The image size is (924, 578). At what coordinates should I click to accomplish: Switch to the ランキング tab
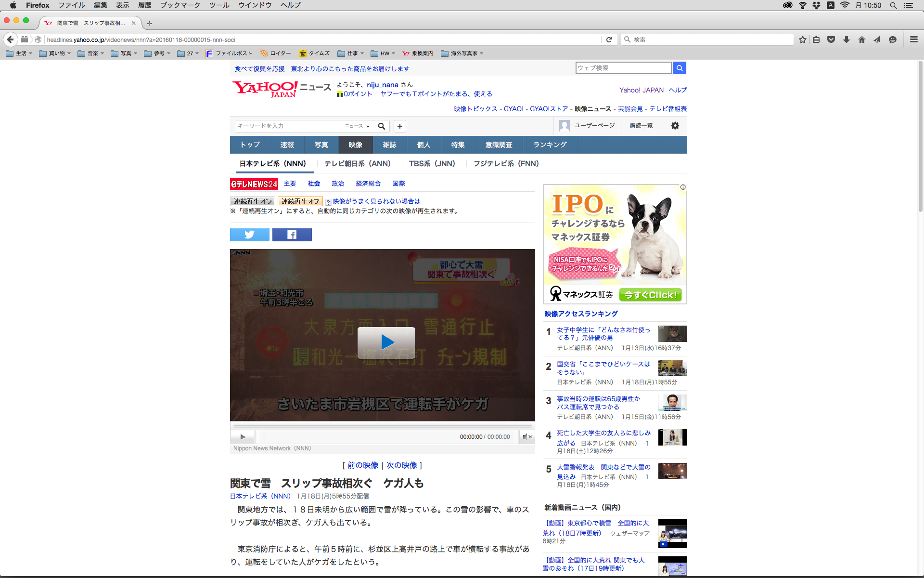pyautogui.click(x=550, y=144)
